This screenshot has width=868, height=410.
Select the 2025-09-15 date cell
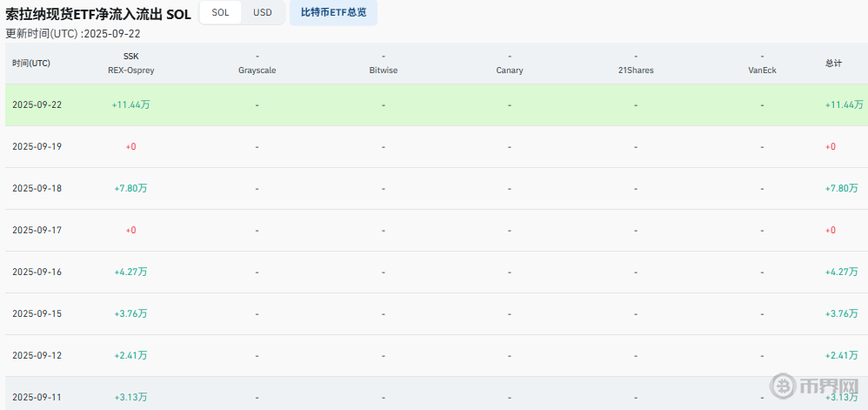(x=37, y=313)
